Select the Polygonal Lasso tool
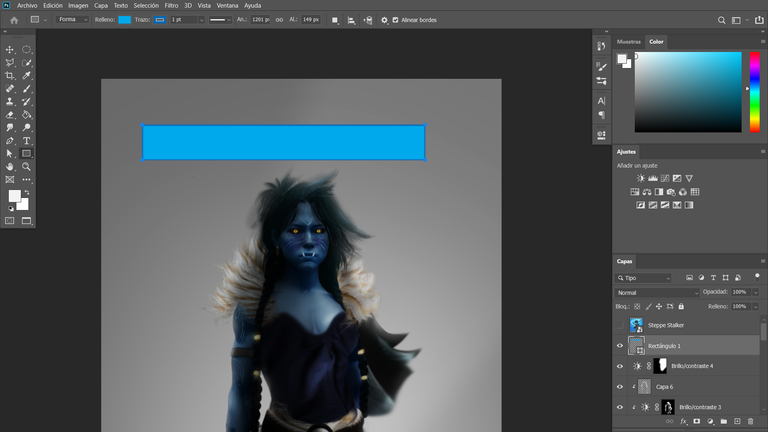 (10, 63)
